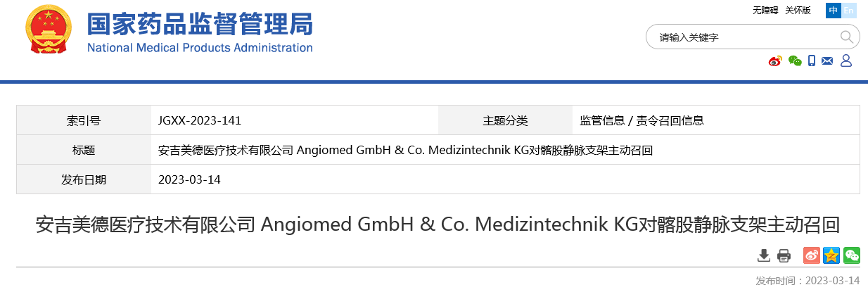868x292 pixels.
Task: Share article via green WeChat share button
Action: click(x=852, y=255)
